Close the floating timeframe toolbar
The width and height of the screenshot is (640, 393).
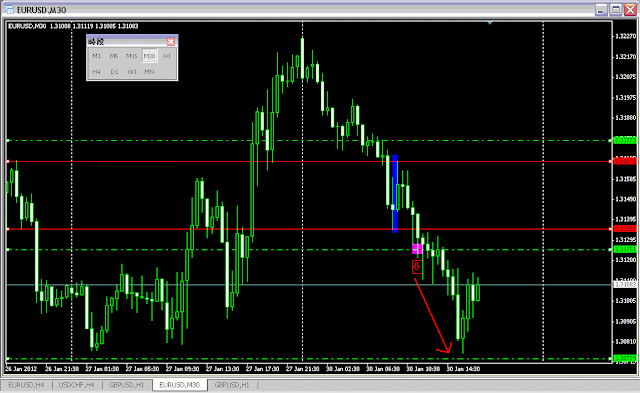click(171, 42)
